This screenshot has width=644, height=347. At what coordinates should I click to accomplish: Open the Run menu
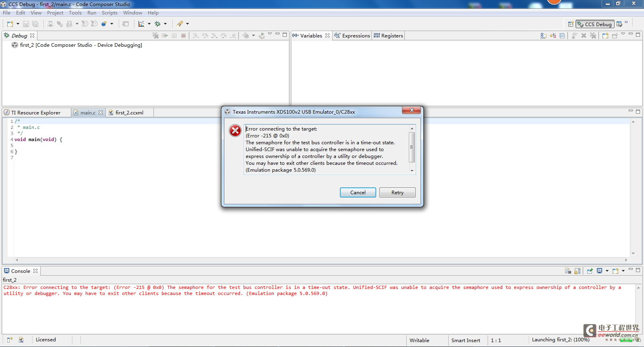[x=92, y=13]
